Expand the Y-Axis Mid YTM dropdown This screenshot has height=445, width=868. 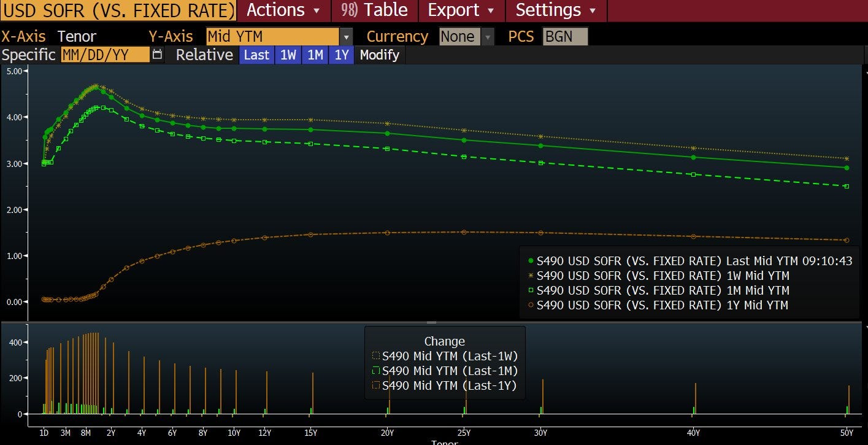[x=347, y=37]
